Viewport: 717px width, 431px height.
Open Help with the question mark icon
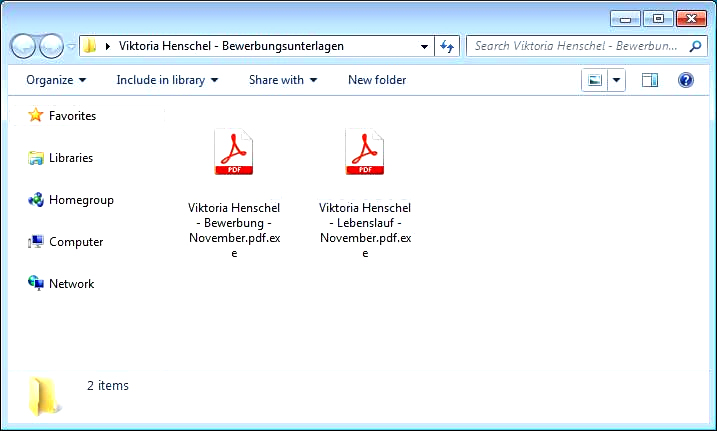(x=686, y=80)
